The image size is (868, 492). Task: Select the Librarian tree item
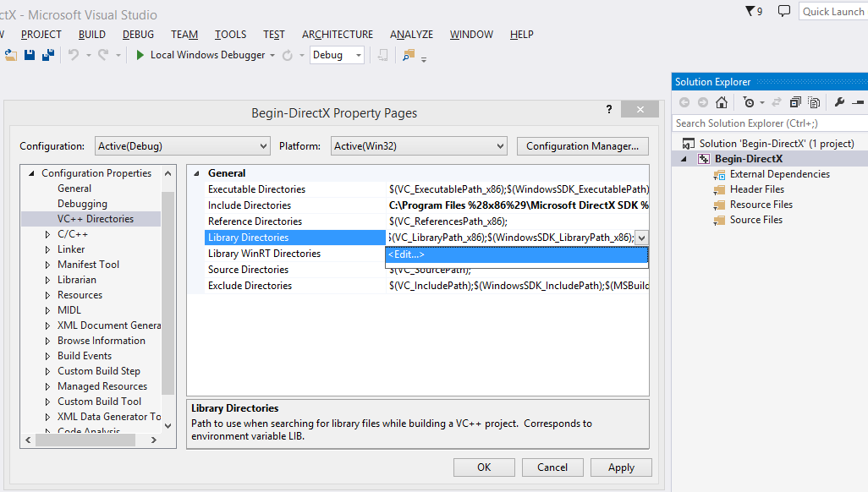pos(77,280)
